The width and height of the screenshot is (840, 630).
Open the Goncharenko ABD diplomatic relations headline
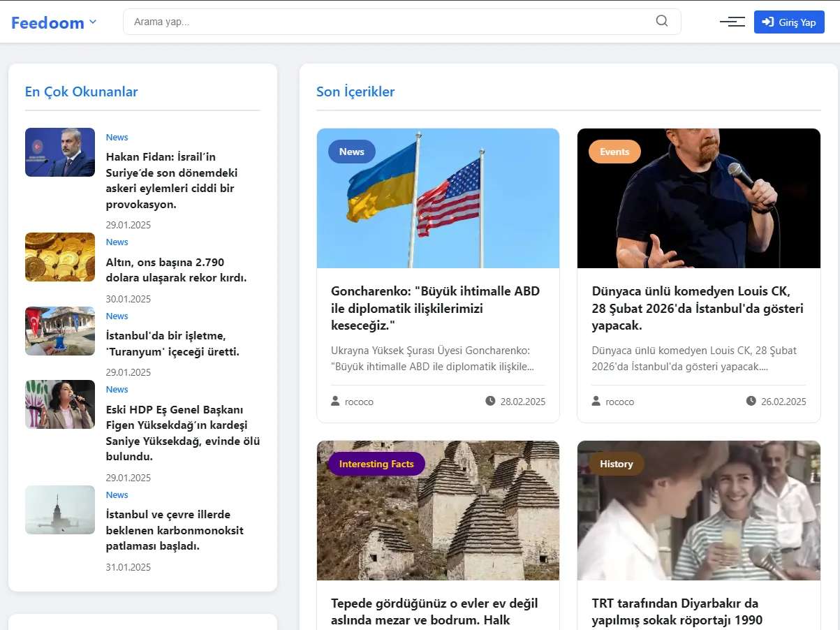pyautogui.click(x=436, y=308)
